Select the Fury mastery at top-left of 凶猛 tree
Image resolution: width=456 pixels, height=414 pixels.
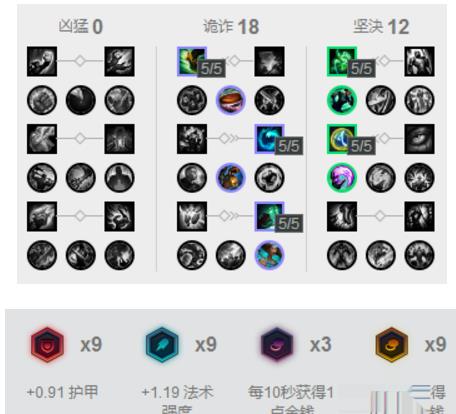tap(42, 61)
